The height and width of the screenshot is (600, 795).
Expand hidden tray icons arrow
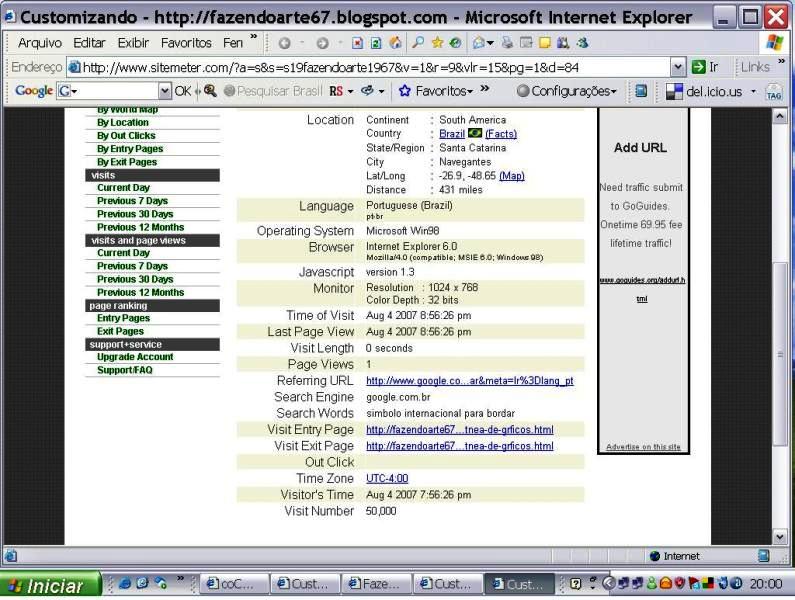click(607, 583)
